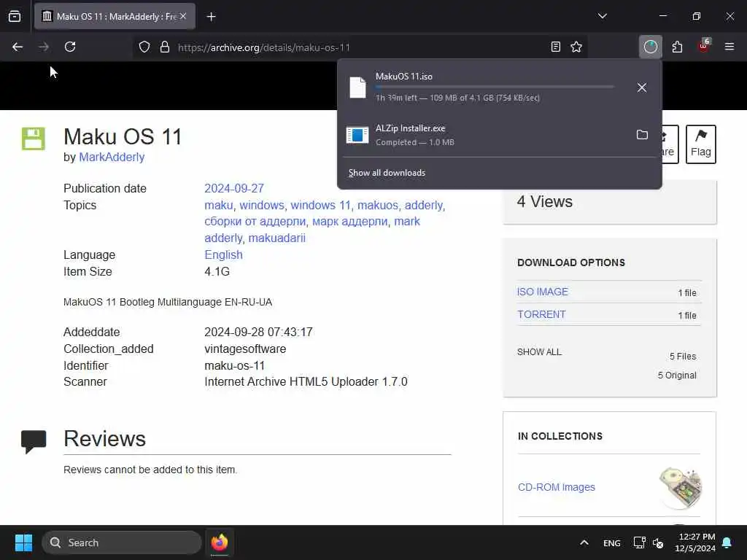Viewport: 747px width, 560px height.
Task: Open the сборки от аддерли topic link
Action: coord(255,222)
